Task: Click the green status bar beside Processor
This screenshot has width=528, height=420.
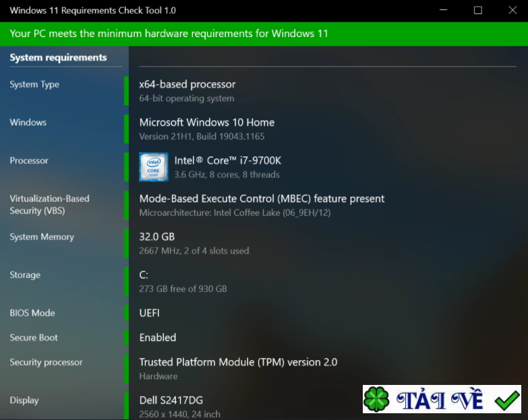Action: pyautogui.click(x=126, y=167)
